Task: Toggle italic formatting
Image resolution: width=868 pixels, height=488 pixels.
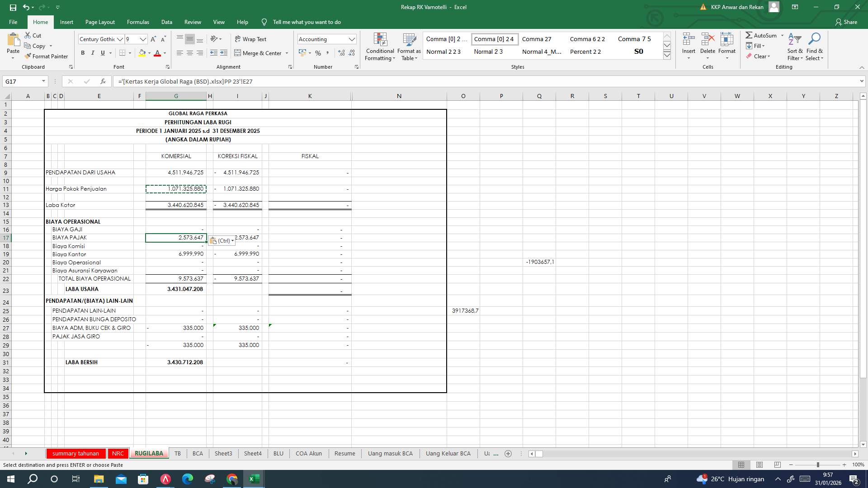Action: click(x=93, y=53)
